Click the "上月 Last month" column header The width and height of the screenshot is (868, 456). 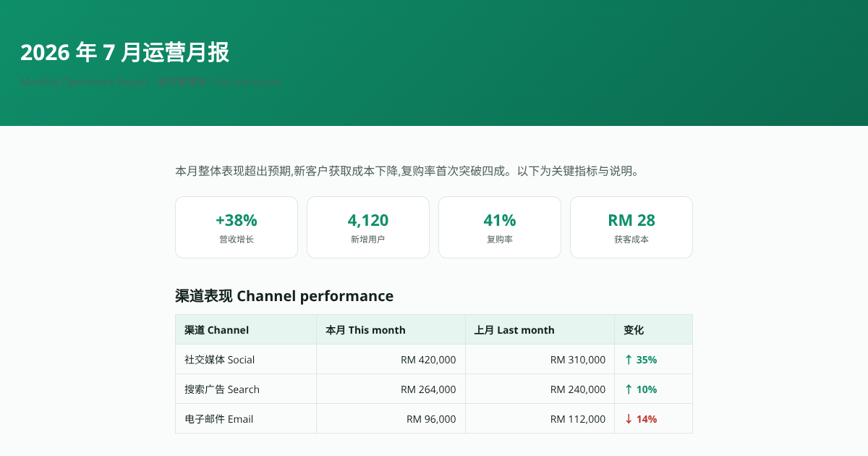540,330
